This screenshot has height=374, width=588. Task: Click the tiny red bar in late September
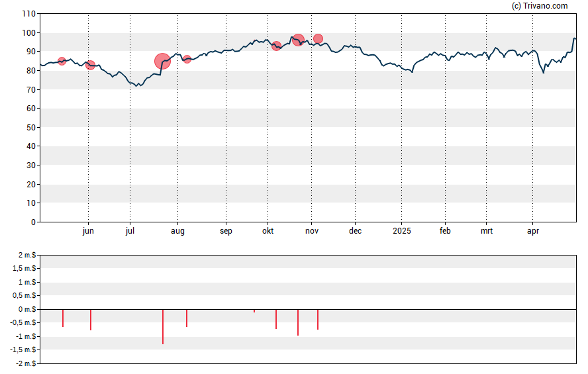(x=254, y=311)
